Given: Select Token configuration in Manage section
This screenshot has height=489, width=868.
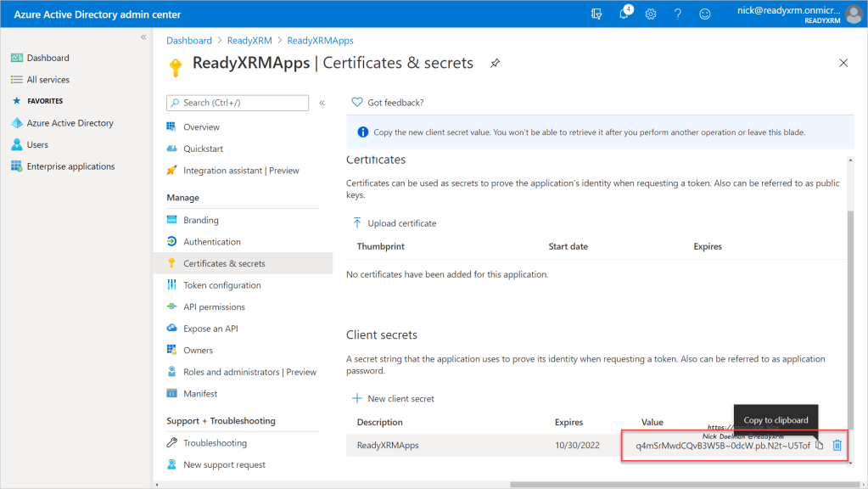Looking at the screenshot, I should [x=221, y=285].
